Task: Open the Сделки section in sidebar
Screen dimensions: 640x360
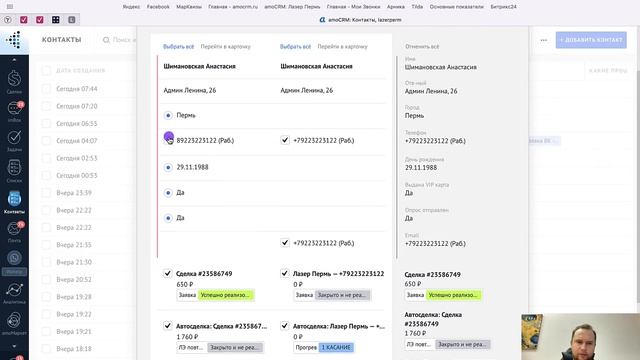Action: point(14,81)
